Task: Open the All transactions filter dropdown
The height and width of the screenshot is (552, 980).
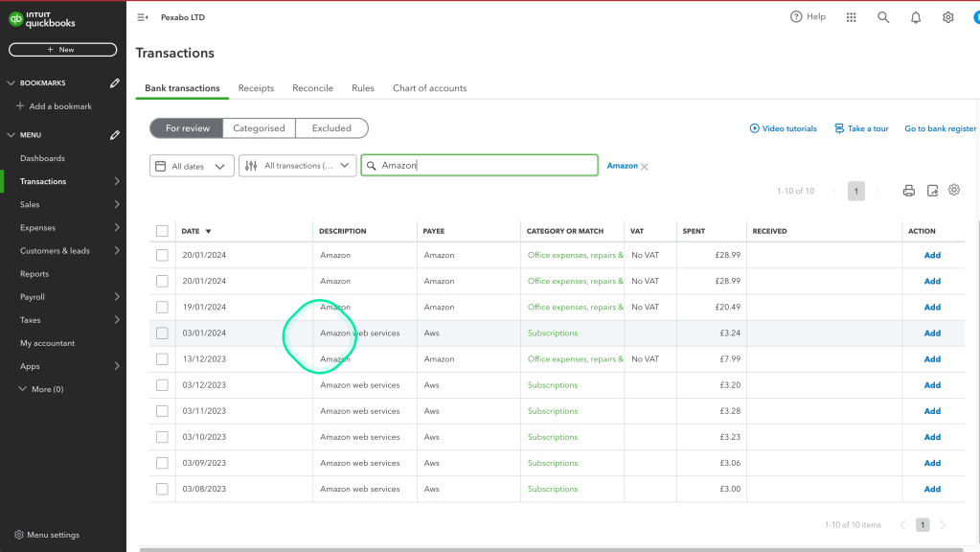Action: pyautogui.click(x=297, y=166)
